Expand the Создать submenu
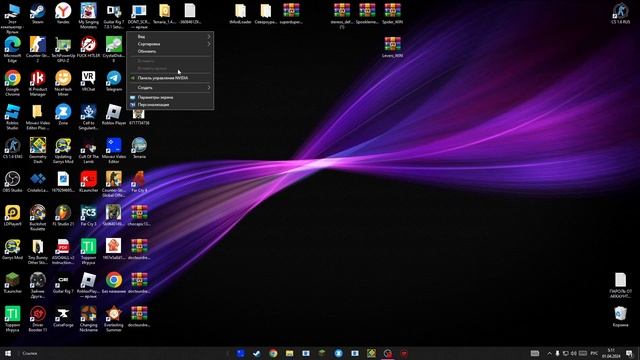Image resolution: width=640 pixels, height=360 pixels. coord(170,87)
